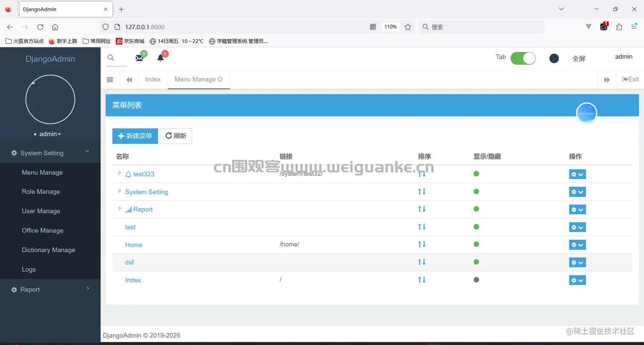Open the browser extensions puzzle icon
This screenshot has height=345, width=644.
[x=619, y=27]
